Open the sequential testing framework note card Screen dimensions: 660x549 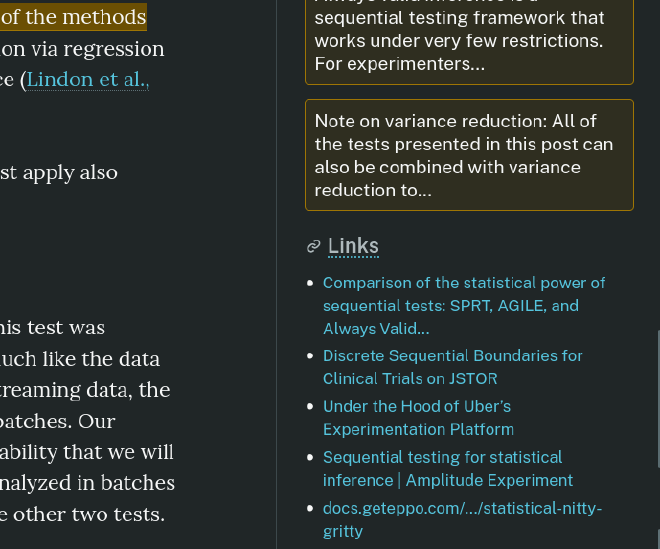tap(469, 41)
